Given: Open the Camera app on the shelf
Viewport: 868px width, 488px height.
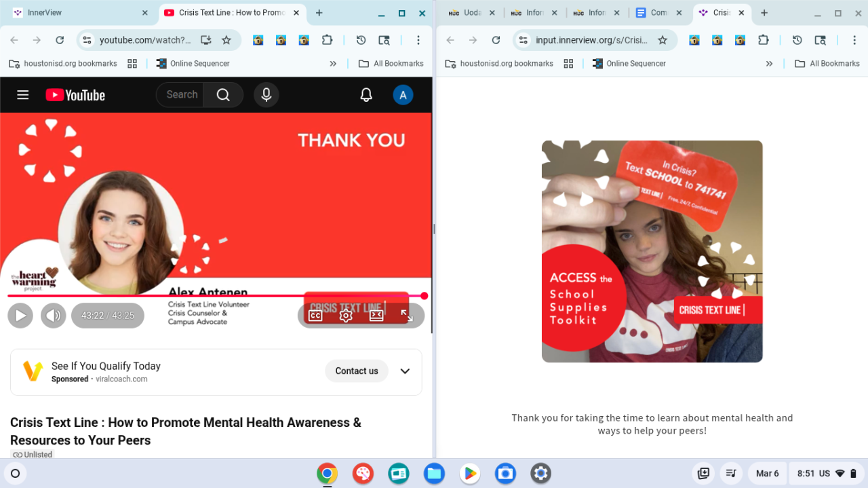Looking at the screenshot, I should coord(505,473).
